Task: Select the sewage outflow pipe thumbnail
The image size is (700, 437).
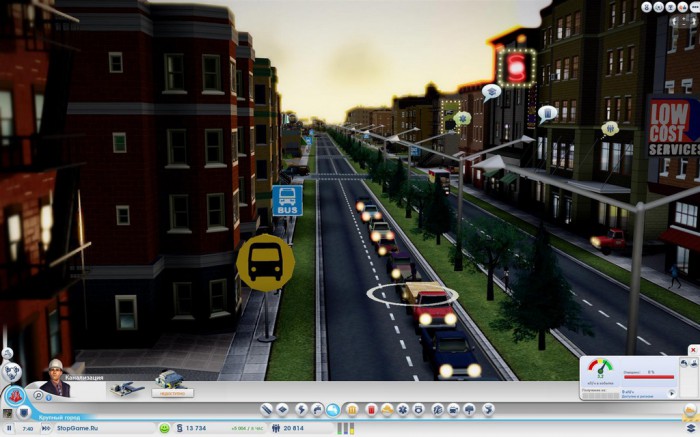Action: 127,389
